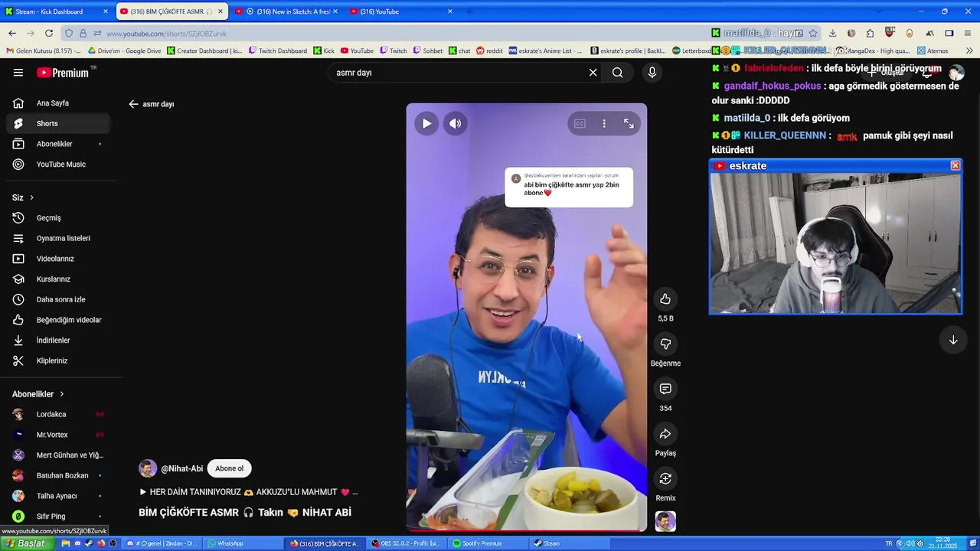Open Ana Sayfa in the sidebar
The image size is (980, 551).
tap(57, 103)
